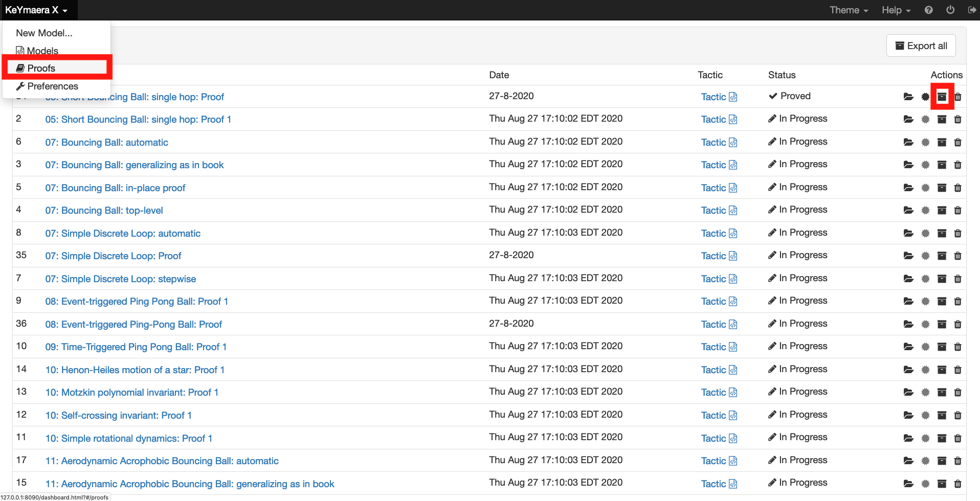Open the Theme dropdown
Screen dimensions: 980x501
click(x=848, y=10)
